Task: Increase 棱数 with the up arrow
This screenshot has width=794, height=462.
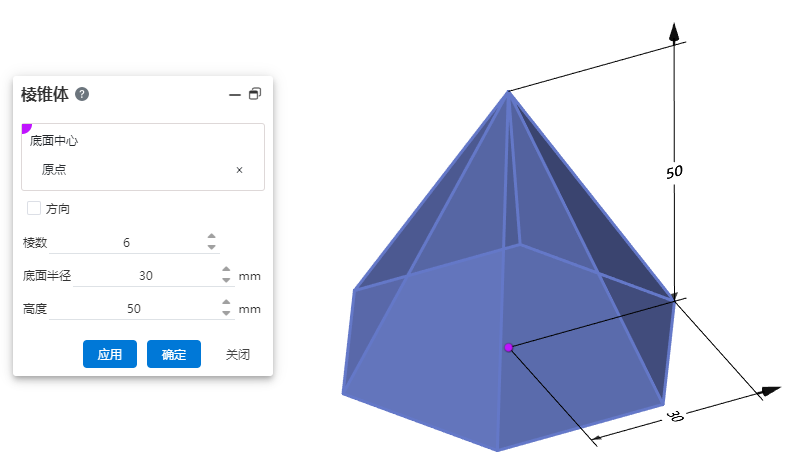Action: tap(211, 237)
